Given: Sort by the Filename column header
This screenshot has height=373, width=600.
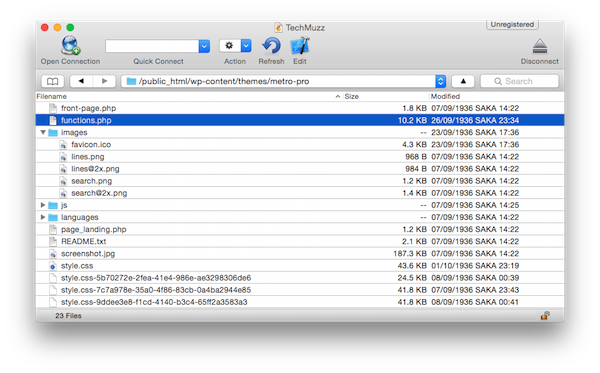Looking at the screenshot, I should click(x=189, y=96).
